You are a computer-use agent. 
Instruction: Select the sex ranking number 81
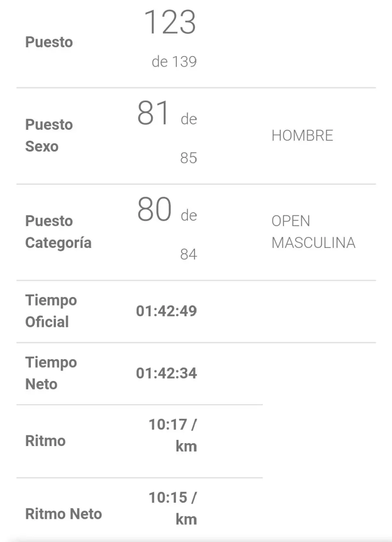click(x=153, y=113)
